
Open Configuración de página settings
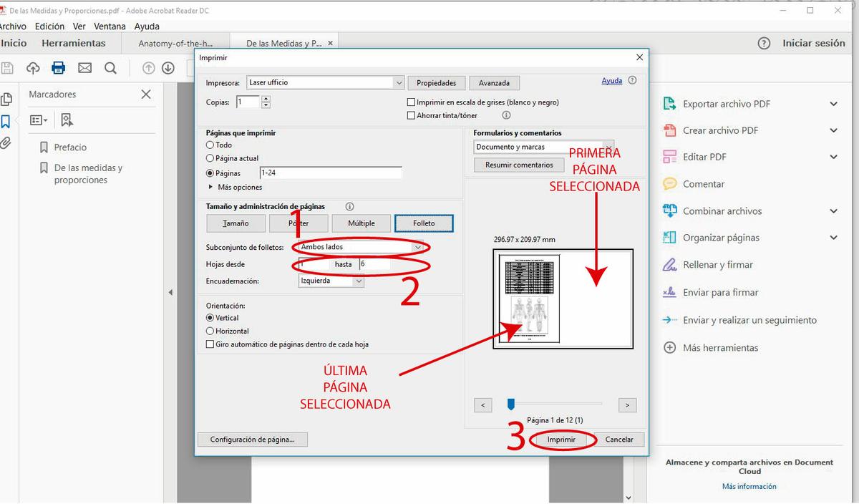tap(252, 440)
